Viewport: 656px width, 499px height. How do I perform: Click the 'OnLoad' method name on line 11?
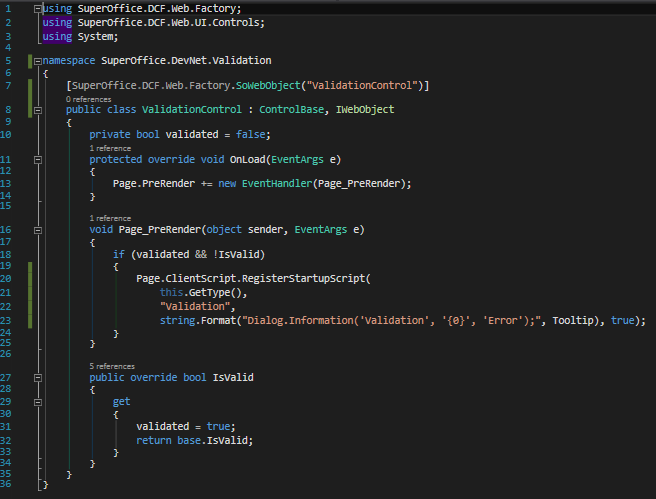[x=248, y=160]
